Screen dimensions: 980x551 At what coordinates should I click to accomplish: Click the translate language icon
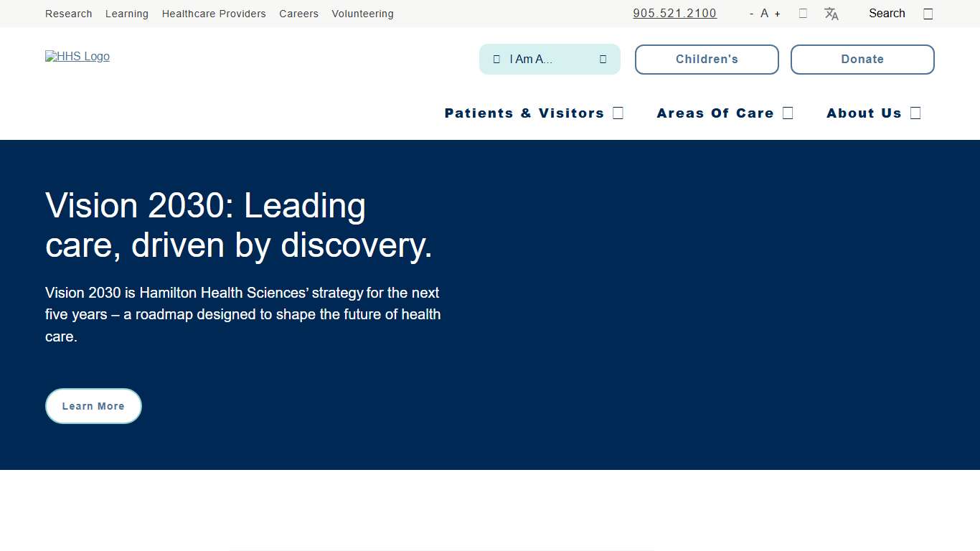point(831,14)
